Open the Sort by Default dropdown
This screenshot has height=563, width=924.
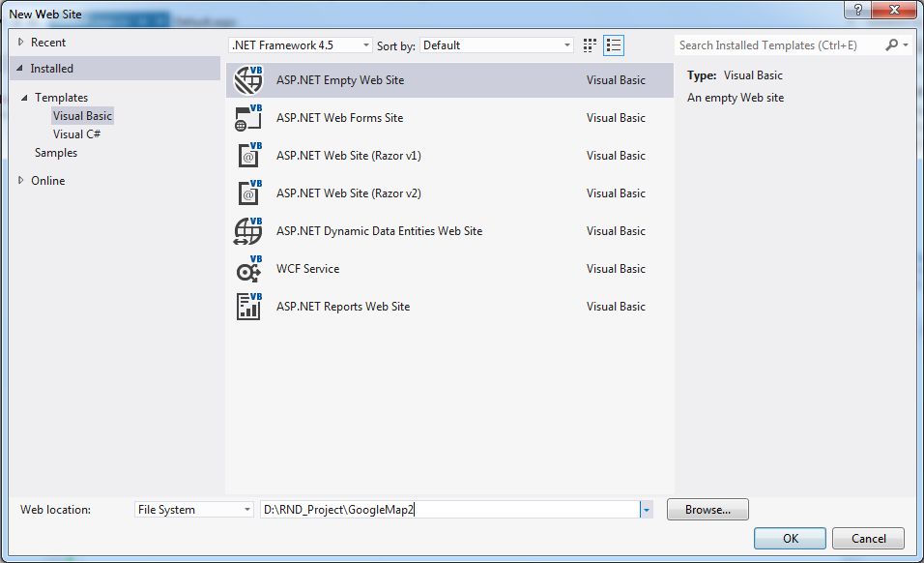coord(496,45)
